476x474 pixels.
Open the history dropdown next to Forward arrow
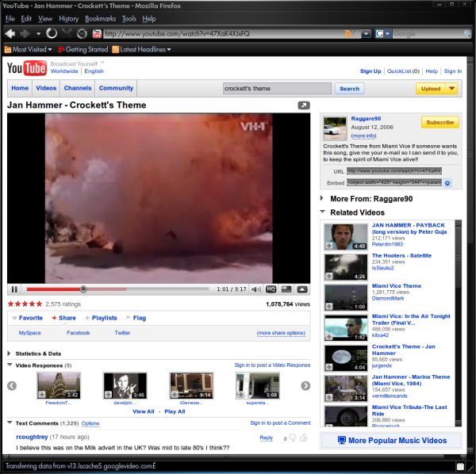(39, 33)
